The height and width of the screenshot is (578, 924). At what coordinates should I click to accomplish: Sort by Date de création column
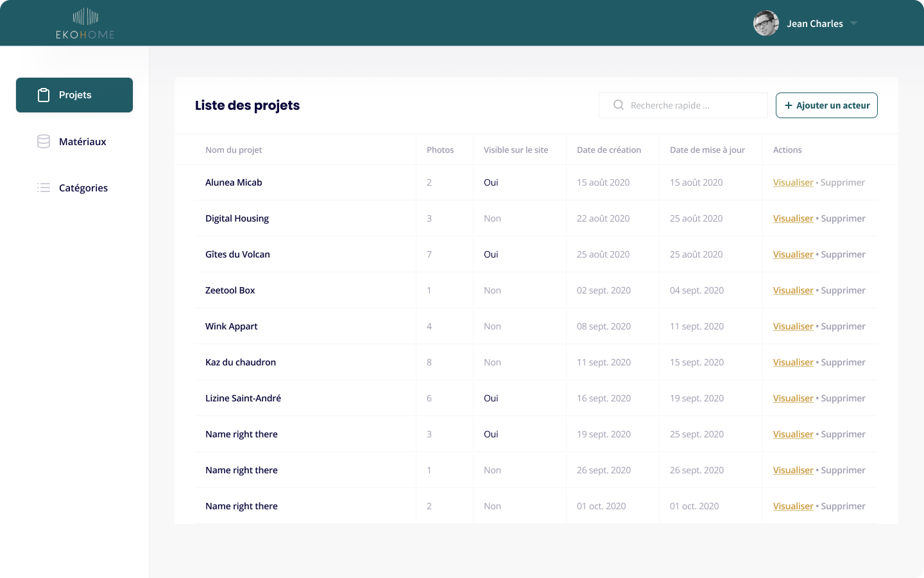(608, 150)
